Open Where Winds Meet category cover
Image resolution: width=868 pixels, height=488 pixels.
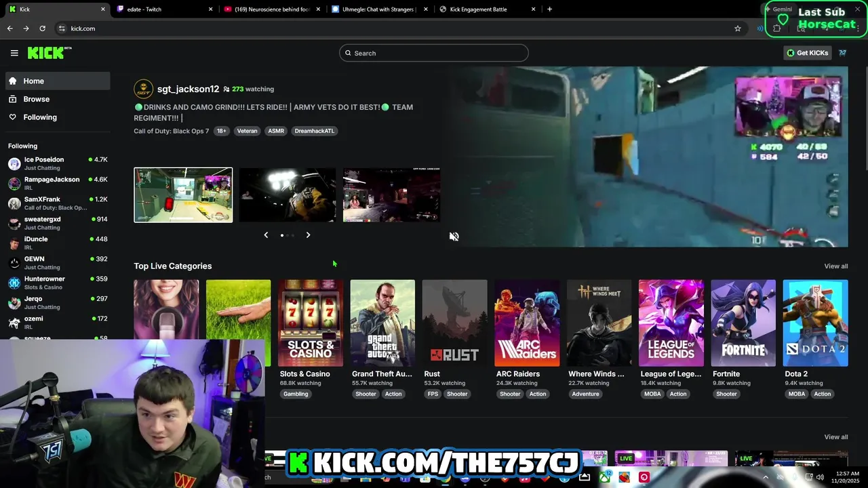tap(599, 323)
